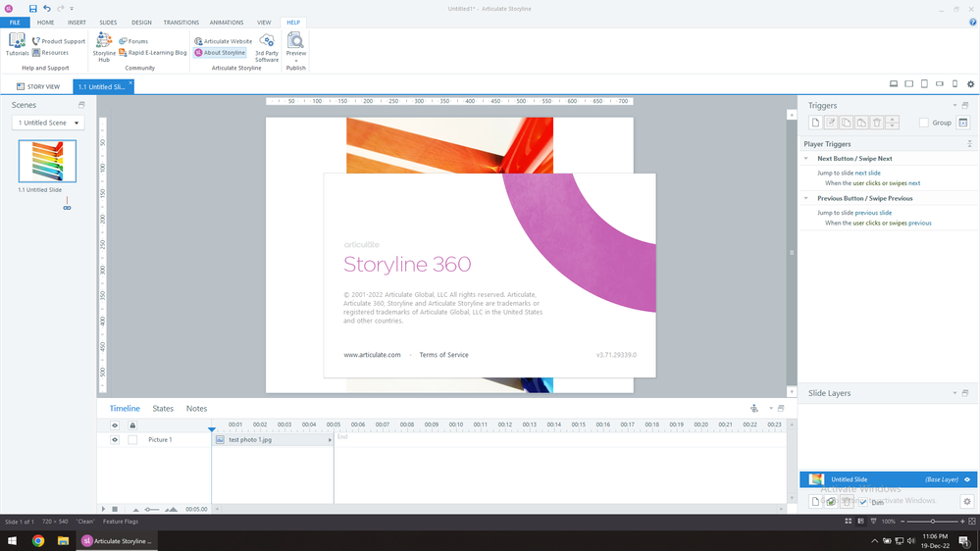Switch to the DESIGN ribbon tab

141,23
